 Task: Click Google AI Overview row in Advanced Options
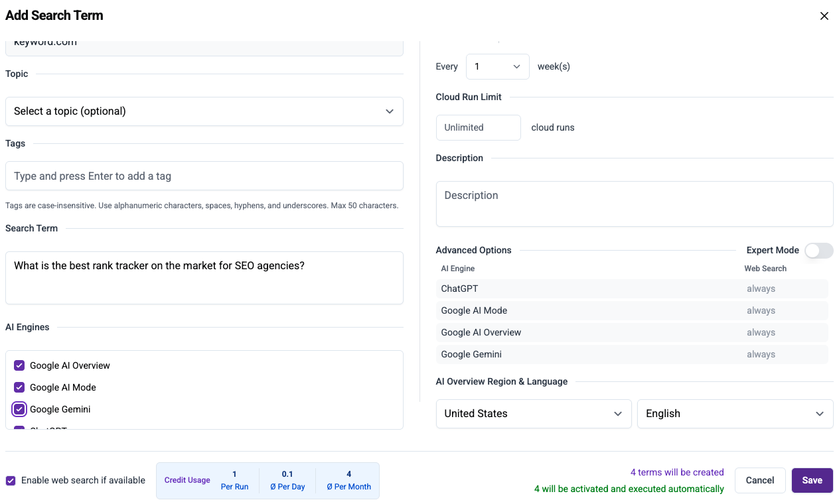(632, 332)
